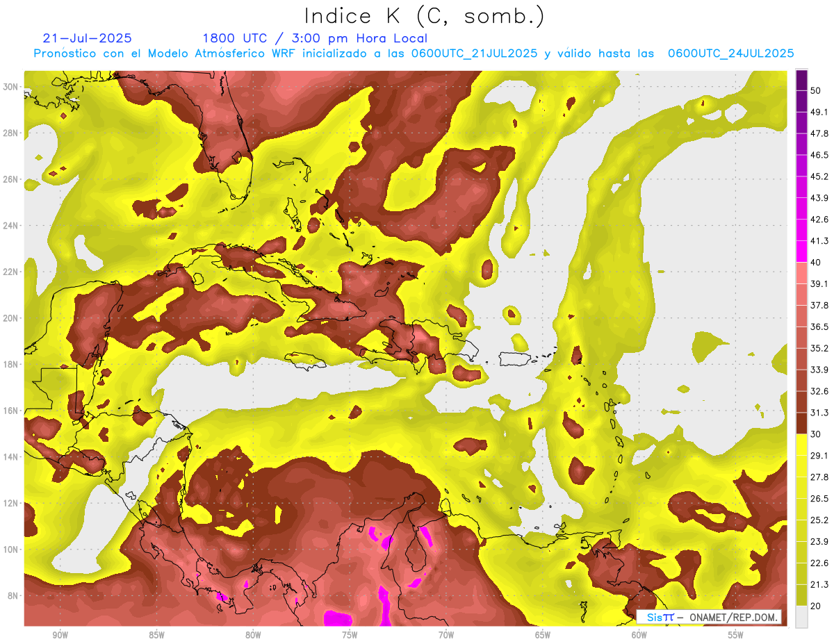This screenshot has width=834, height=644.
Task: Click the '49.1' color scale value
Action: (819, 112)
